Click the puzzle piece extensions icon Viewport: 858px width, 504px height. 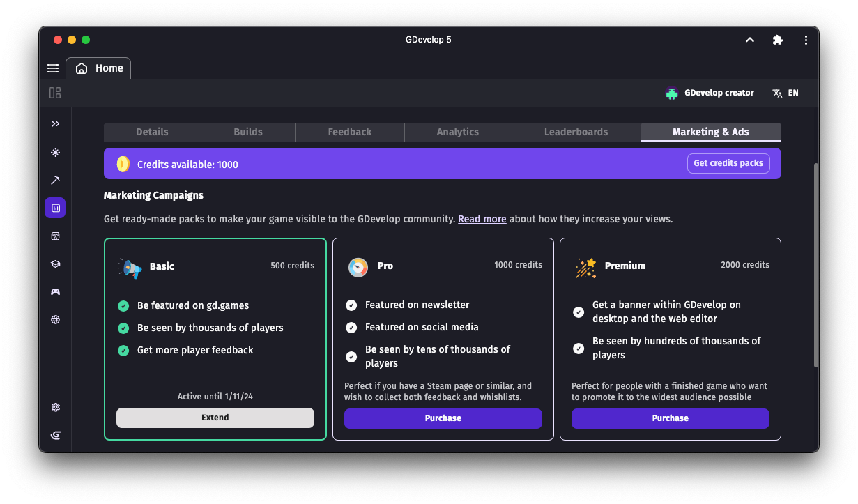[778, 40]
